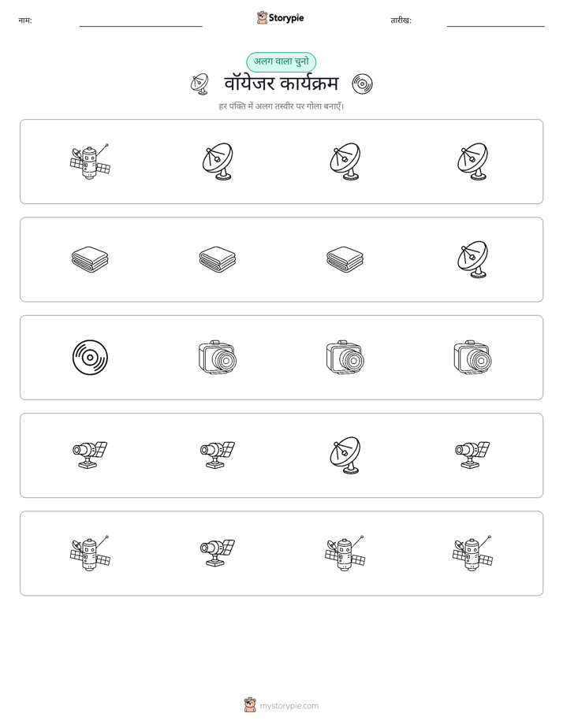
Task: Click the satellite dish icon beside the title
Action: [199, 84]
